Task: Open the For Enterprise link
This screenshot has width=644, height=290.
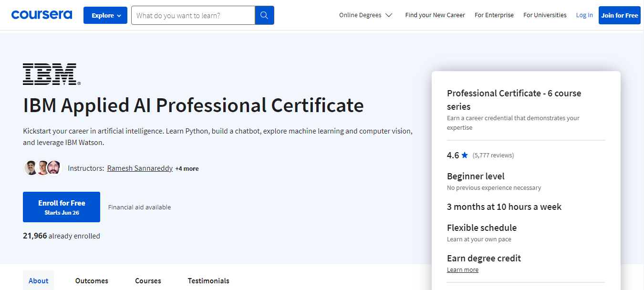Action: point(494,15)
